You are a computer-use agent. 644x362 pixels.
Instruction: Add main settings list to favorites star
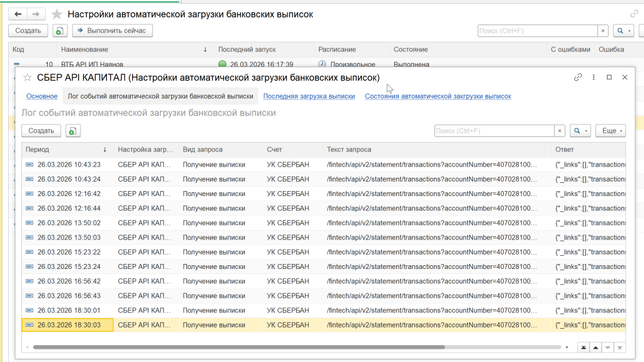tap(57, 14)
